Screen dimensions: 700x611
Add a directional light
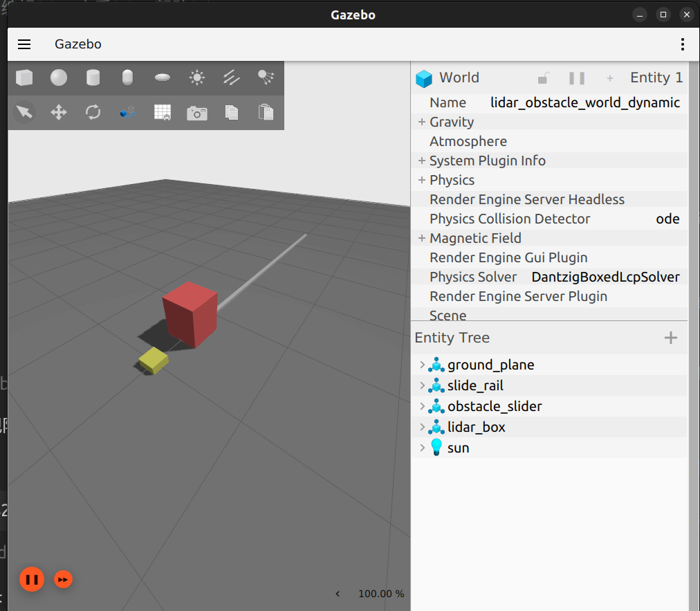tap(231, 77)
